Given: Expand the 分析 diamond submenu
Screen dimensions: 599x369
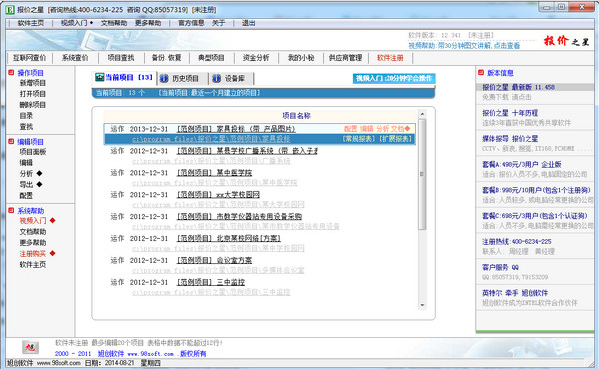Looking at the screenshot, I should click(x=39, y=173).
